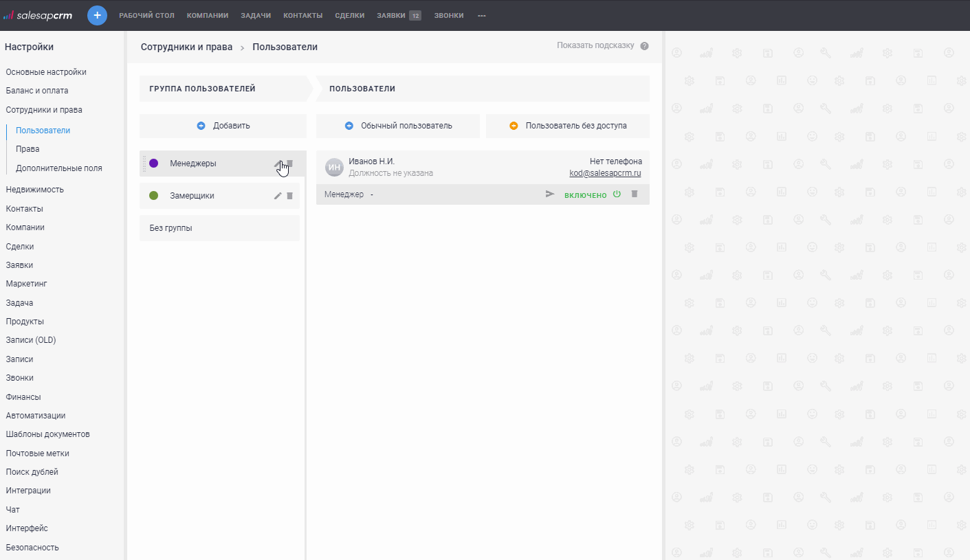Image resolution: width=970 pixels, height=560 pixels.
Task: Delete user Иванов Н.И. with trash icon
Action: tap(635, 194)
